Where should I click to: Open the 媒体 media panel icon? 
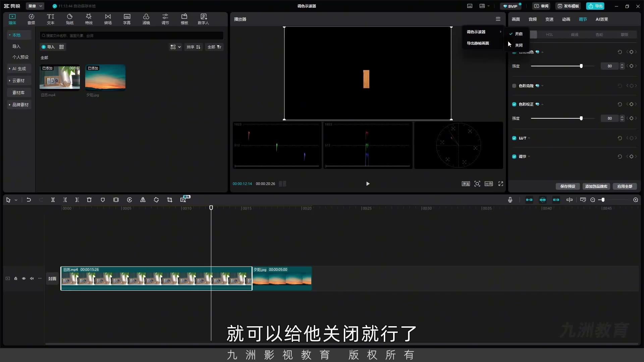click(12, 19)
